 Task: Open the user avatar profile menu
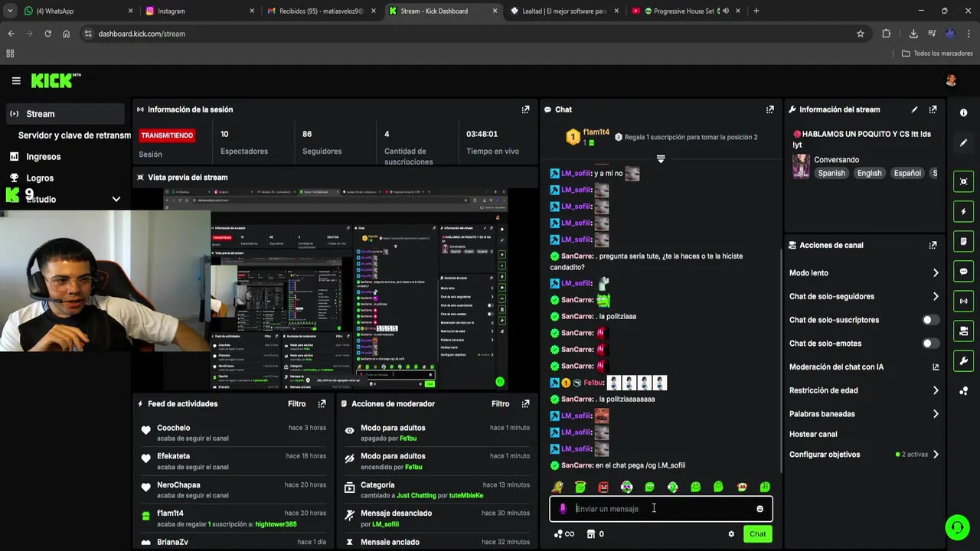(x=951, y=80)
